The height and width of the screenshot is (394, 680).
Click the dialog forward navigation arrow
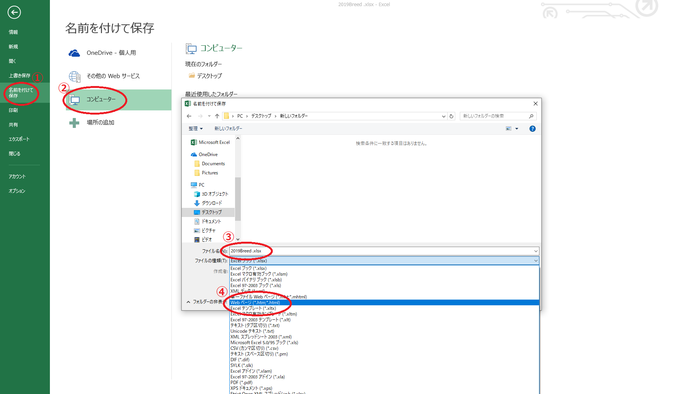coord(200,116)
